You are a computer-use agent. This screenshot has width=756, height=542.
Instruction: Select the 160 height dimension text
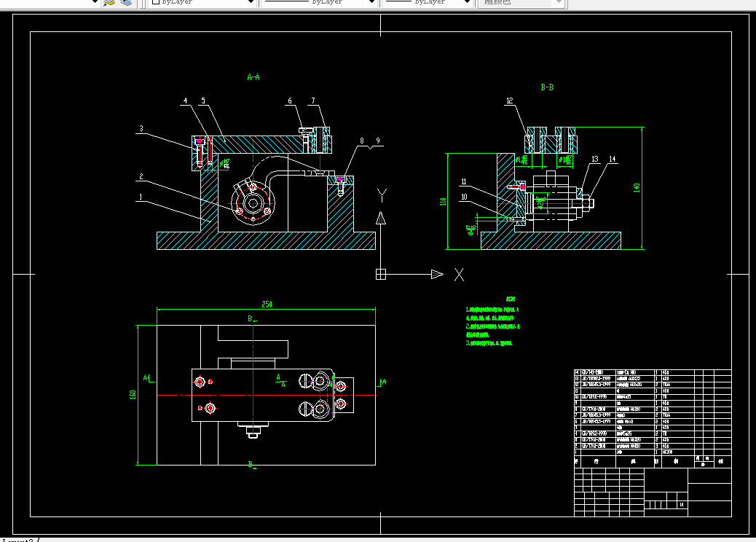[x=133, y=394]
